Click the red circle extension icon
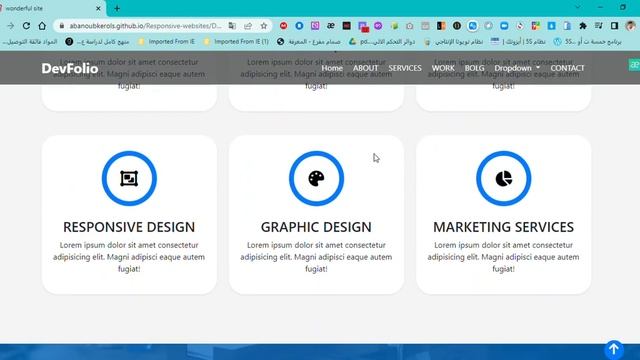Image resolution: width=640 pixels, height=360 pixels. 283,26
